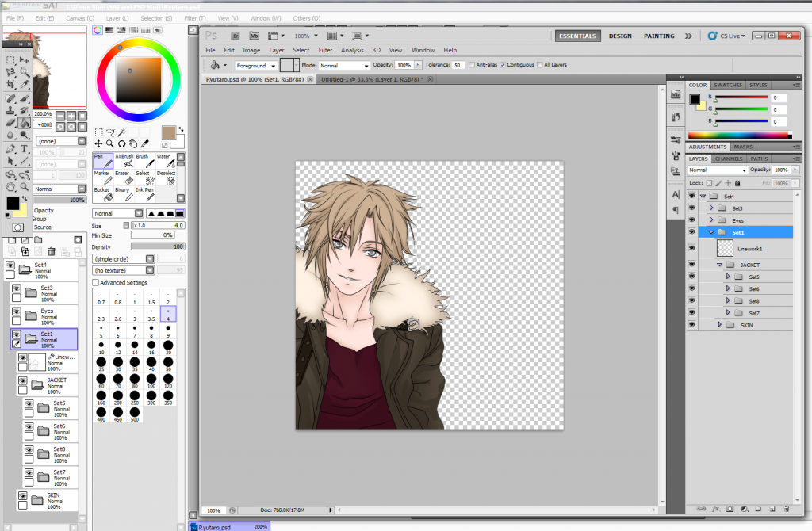Image resolution: width=812 pixels, height=531 pixels.
Task: Choose the Eraser tool in SAI tool tray
Action: pos(122,178)
